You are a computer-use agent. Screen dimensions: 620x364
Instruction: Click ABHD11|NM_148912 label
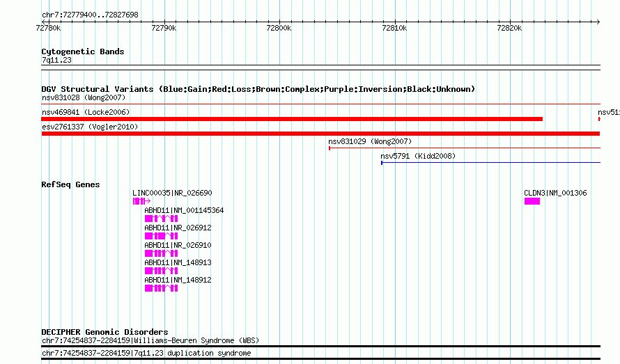[x=178, y=280]
